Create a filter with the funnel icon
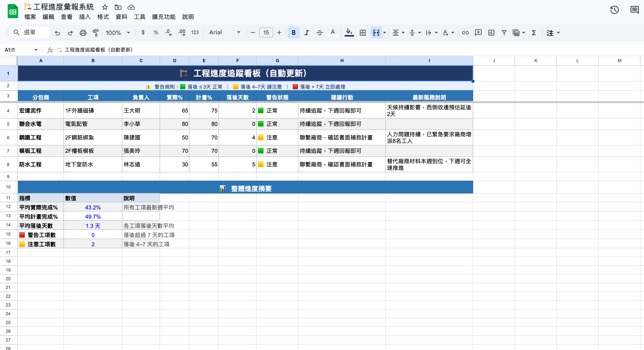644x350 pixels. (x=504, y=32)
